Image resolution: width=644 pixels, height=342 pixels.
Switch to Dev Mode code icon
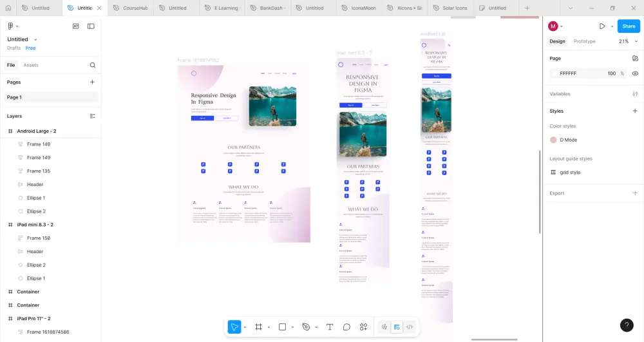coord(410,327)
